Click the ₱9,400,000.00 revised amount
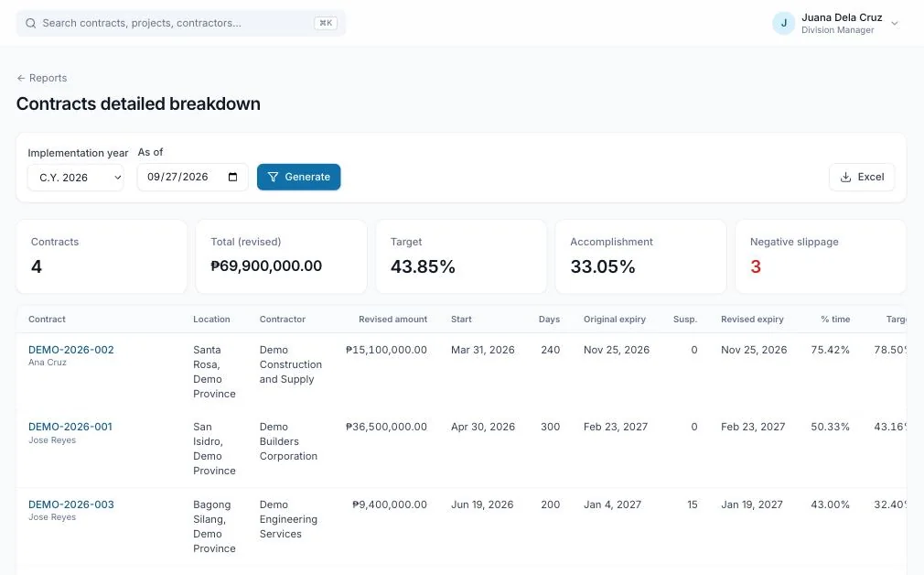The image size is (924, 575). [x=390, y=504]
